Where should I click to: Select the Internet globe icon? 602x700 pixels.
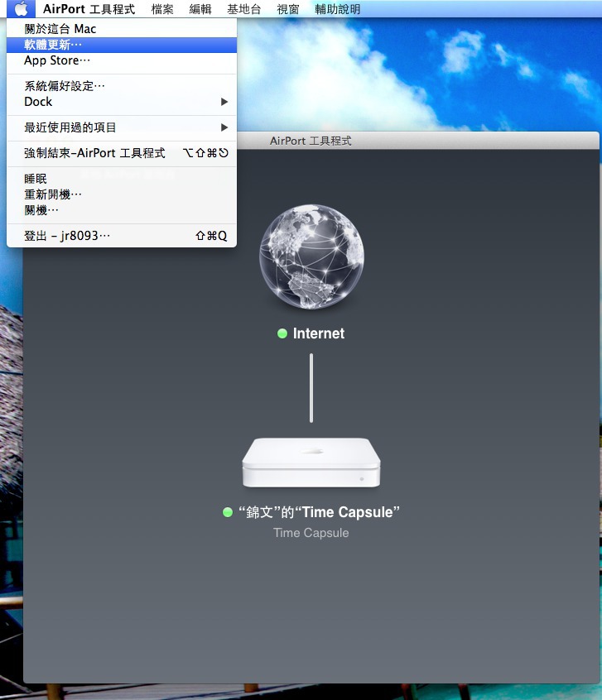point(311,257)
